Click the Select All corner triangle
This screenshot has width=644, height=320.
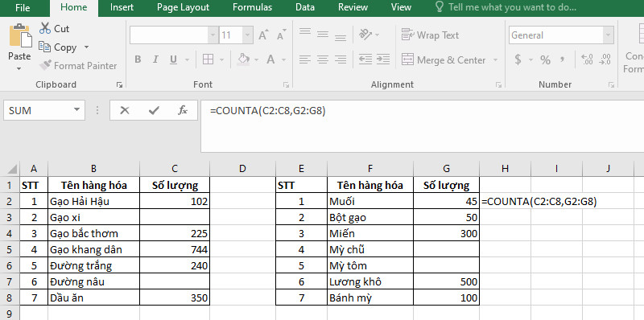(x=13, y=169)
